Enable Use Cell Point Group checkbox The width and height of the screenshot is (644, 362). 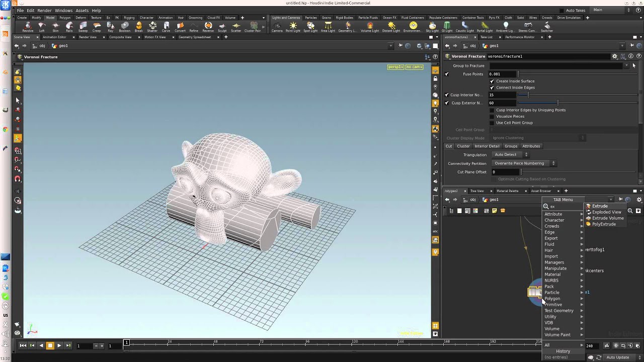pos(492,123)
